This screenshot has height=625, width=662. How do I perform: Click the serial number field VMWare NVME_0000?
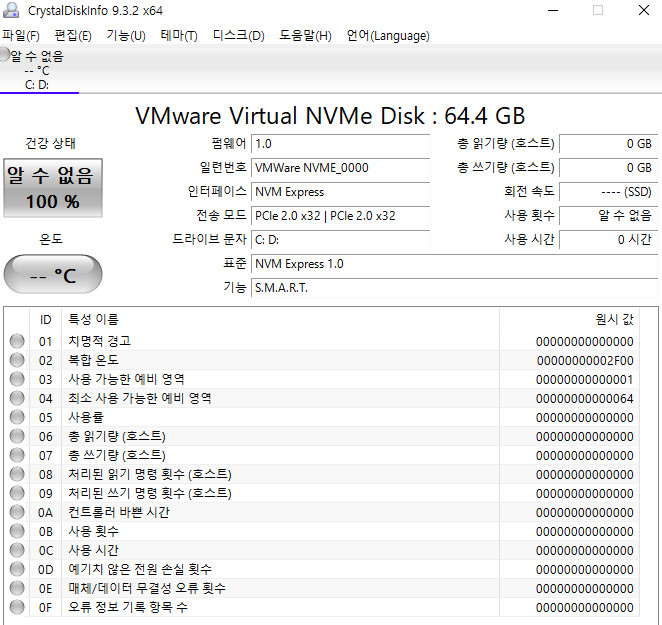[340, 168]
